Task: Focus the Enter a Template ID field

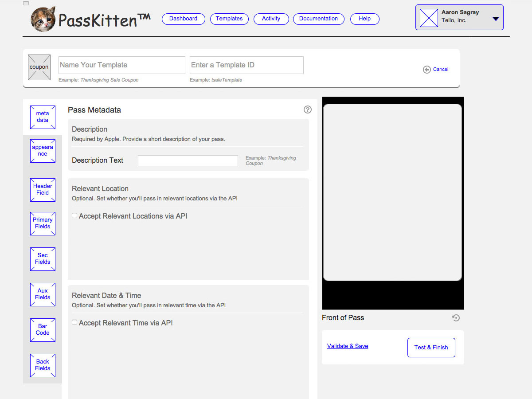Action: (x=246, y=65)
